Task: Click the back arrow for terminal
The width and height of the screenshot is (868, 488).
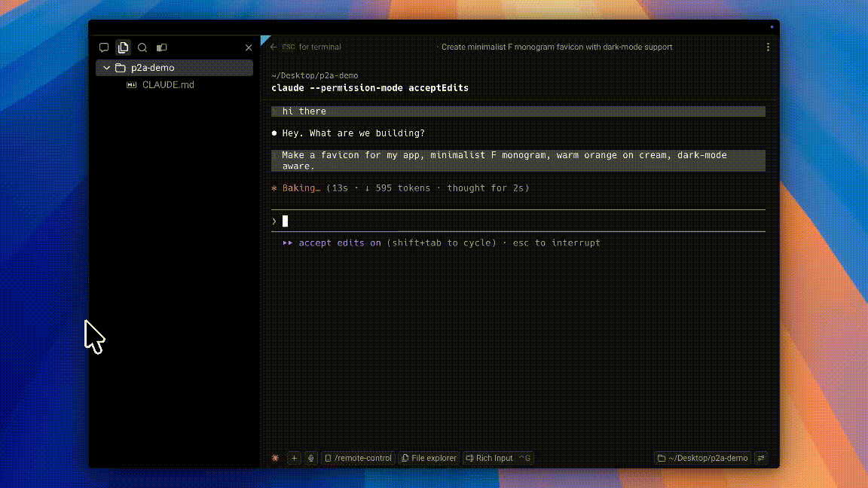Action: pyautogui.click(x=274, y=47)
